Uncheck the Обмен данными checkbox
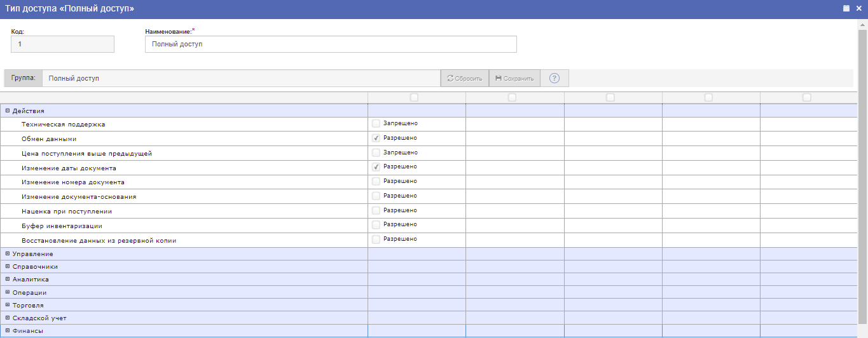 click(x=376, y=138)
